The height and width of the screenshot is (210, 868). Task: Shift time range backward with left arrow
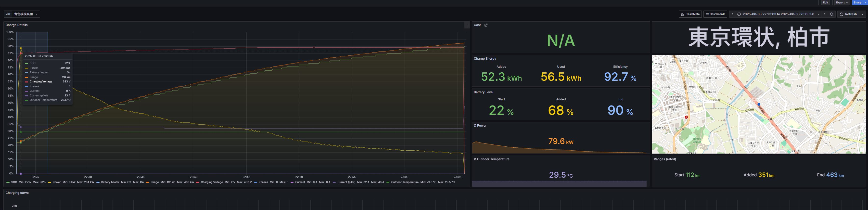732,14
